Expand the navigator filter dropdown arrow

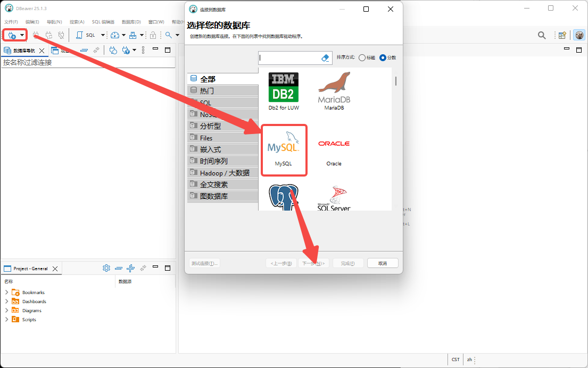[134, 50]
